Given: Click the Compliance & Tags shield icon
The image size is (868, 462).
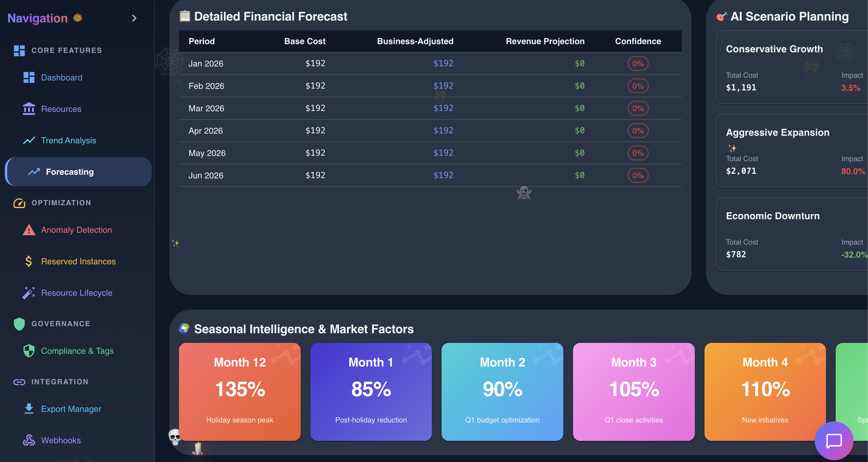Looking at the screenshot, I should (x=29, y=351).
